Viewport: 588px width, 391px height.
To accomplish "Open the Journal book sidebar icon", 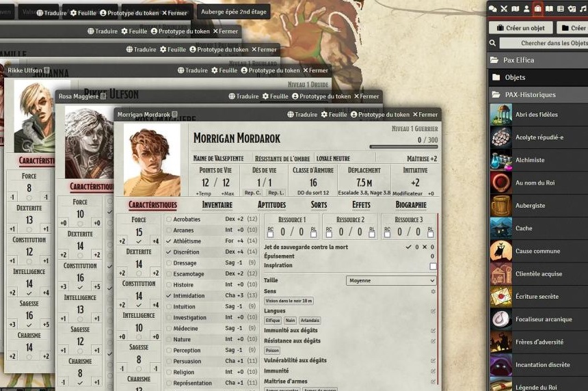I will click(x=549, y=8).
